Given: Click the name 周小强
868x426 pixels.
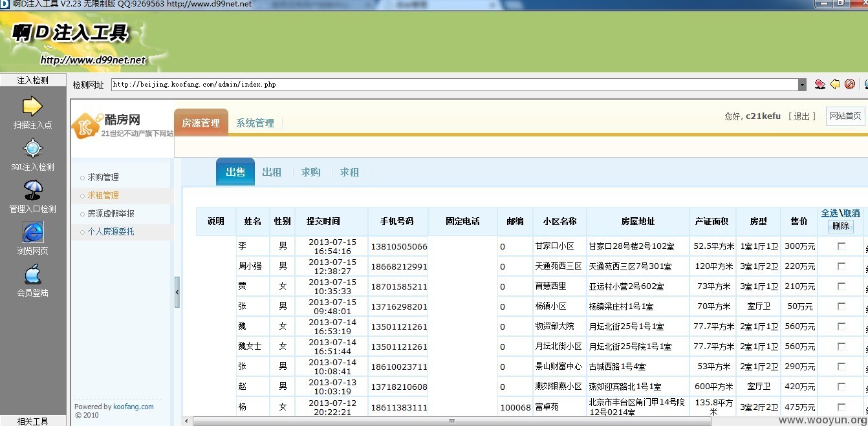Looking at the screenshot, I should pyautogui.click(x=250, y=266).
